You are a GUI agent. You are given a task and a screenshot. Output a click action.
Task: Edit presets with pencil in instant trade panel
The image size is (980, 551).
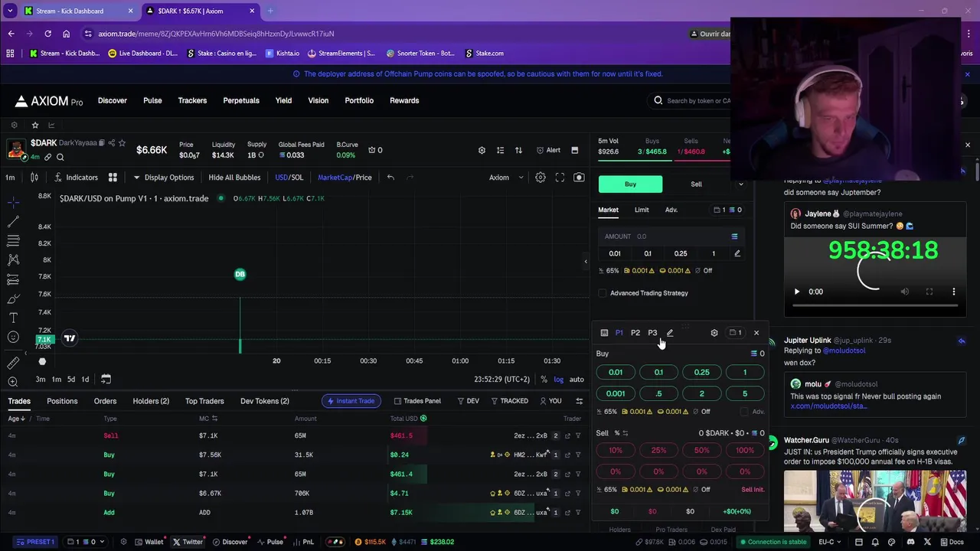tap(670, 333)
